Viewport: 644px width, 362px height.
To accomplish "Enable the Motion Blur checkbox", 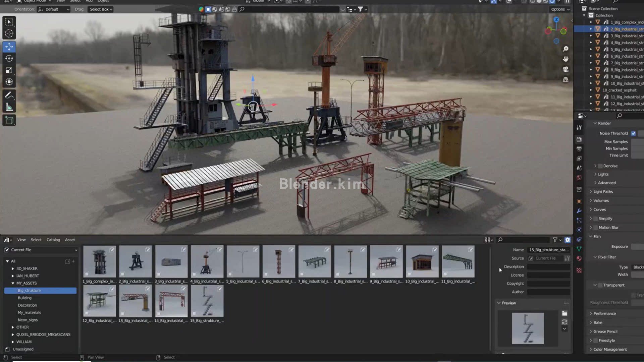I will pyautogui.click(x=596, y=228).
